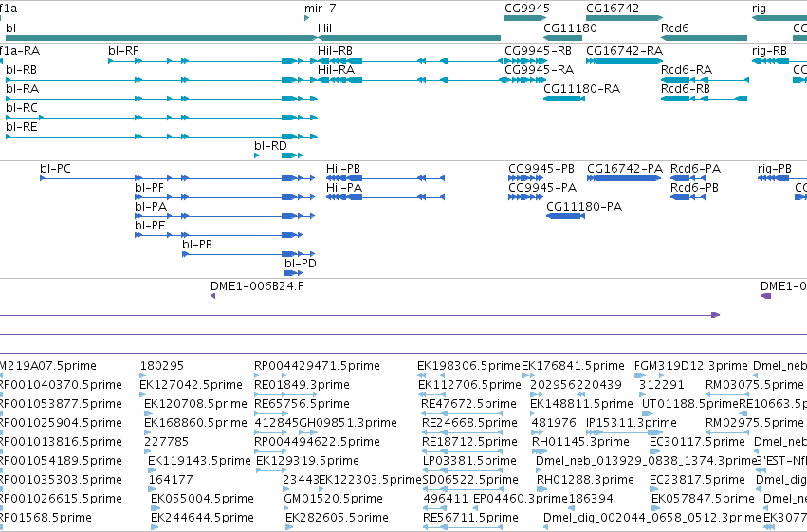Choose EST IP15311.3prime

coord(624,432)
